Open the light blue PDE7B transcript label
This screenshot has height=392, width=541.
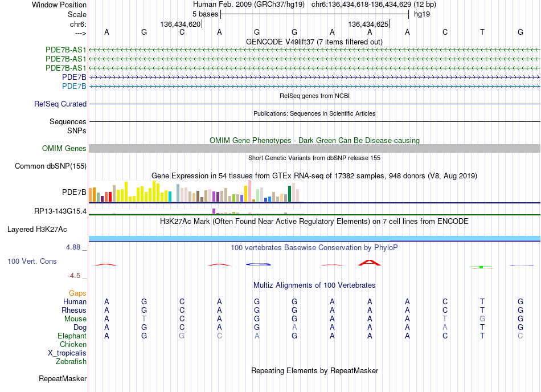click(x=74, y=86)
